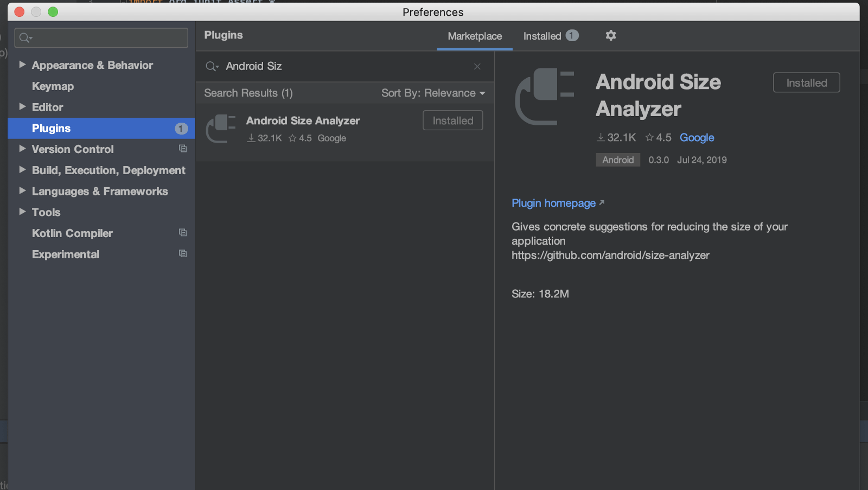Open the Google vendor link
Screen dimensions: 868x490
[697, 137]
